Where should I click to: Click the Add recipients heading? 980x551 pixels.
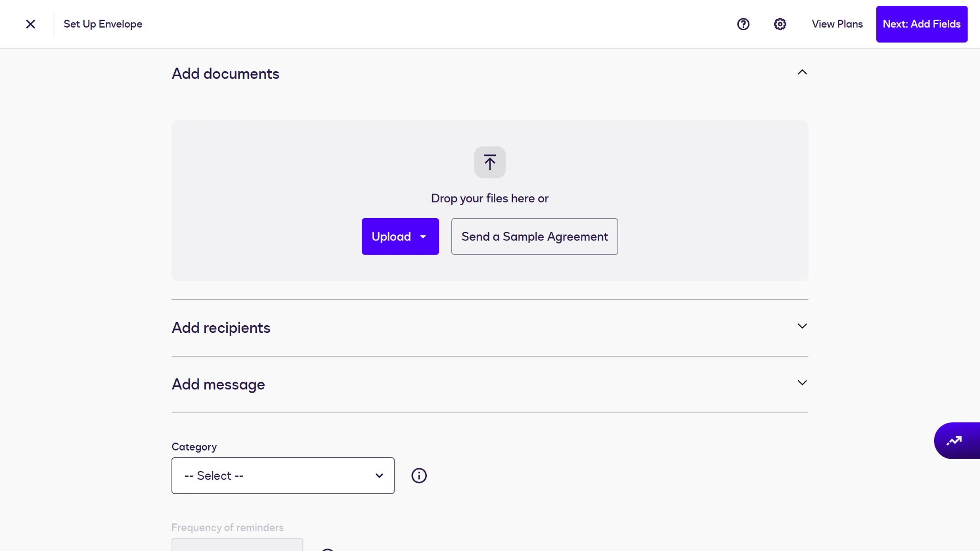point(221,328)
